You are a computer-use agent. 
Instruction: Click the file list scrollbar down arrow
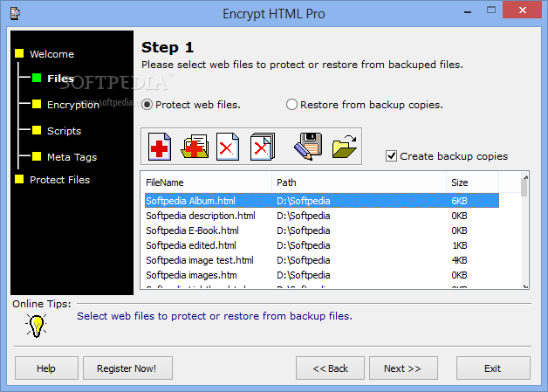(x=525, y=286)
